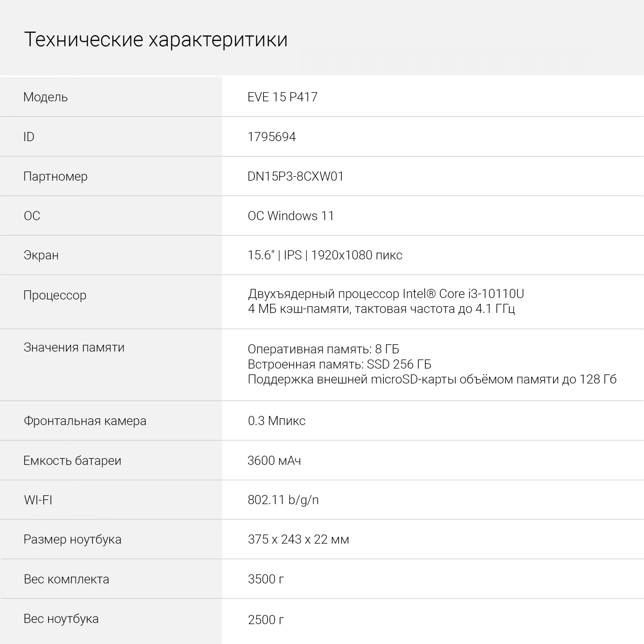Click the cache and clock frequency line
Viewport: 644px width, 644px height.
coord(381,309)
